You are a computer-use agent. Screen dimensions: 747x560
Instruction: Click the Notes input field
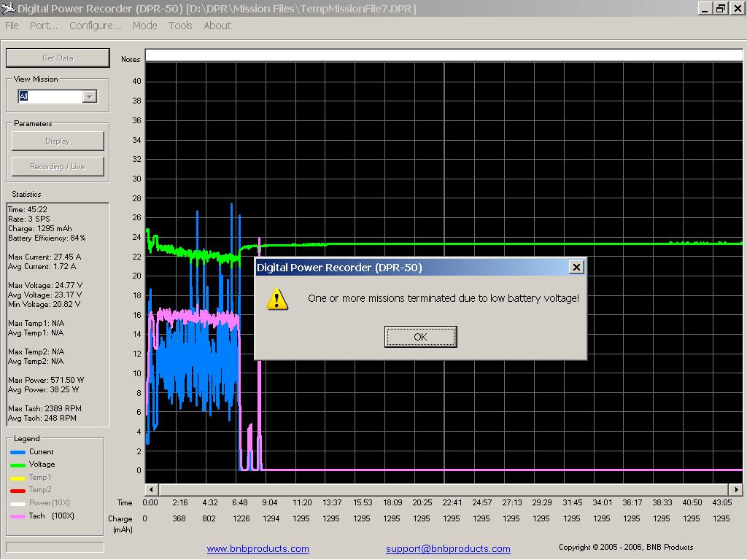coord(444,55)
